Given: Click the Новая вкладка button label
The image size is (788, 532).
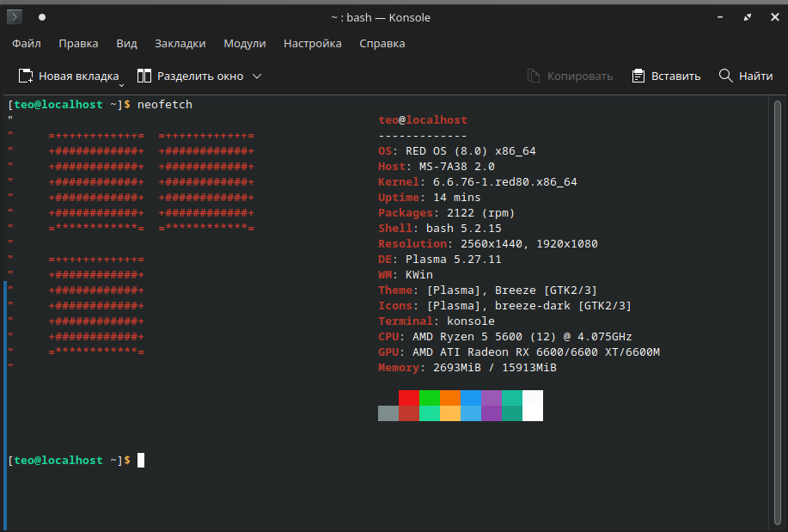Looking at the screenshot, I should (x=79, y=76).
